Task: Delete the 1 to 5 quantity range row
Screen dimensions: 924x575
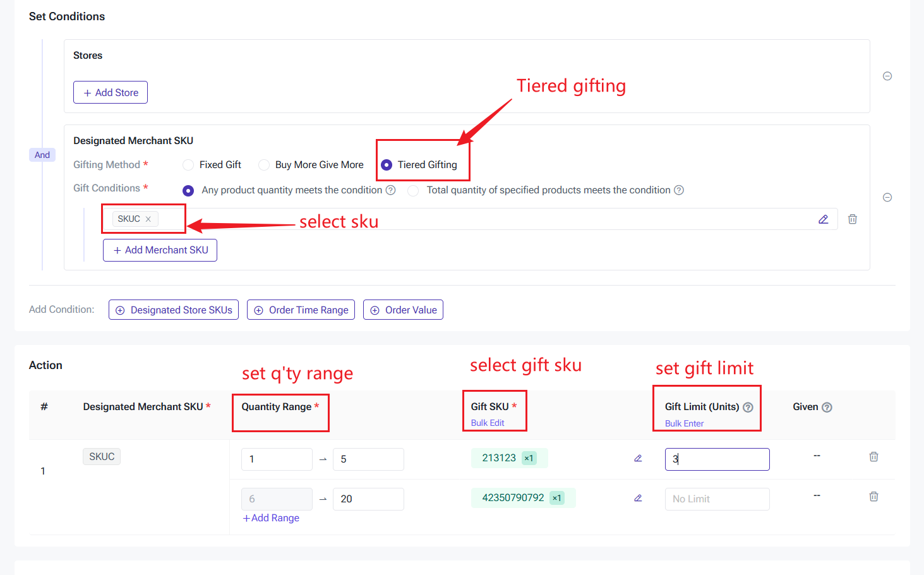Action: 873,457
